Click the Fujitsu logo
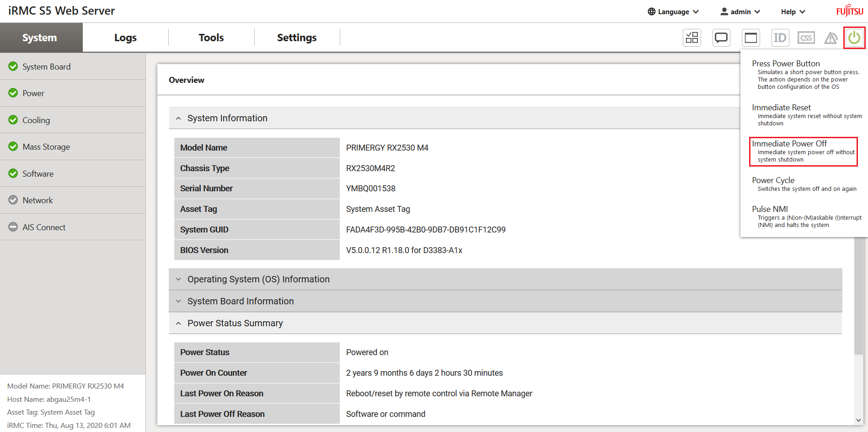This screenshot has height=432, width=868. click(x=850, y=11)
